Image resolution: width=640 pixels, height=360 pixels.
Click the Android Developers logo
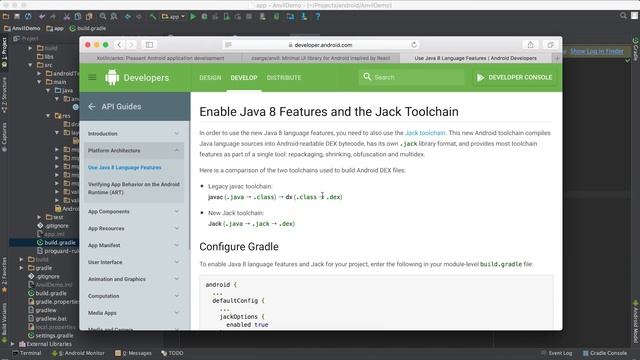(x=137, y=78)
